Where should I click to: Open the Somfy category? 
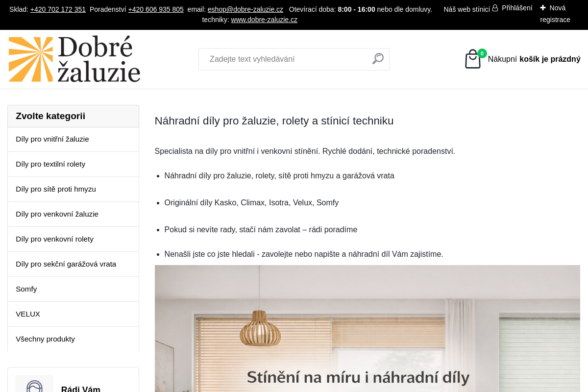[x=26, y=289]
